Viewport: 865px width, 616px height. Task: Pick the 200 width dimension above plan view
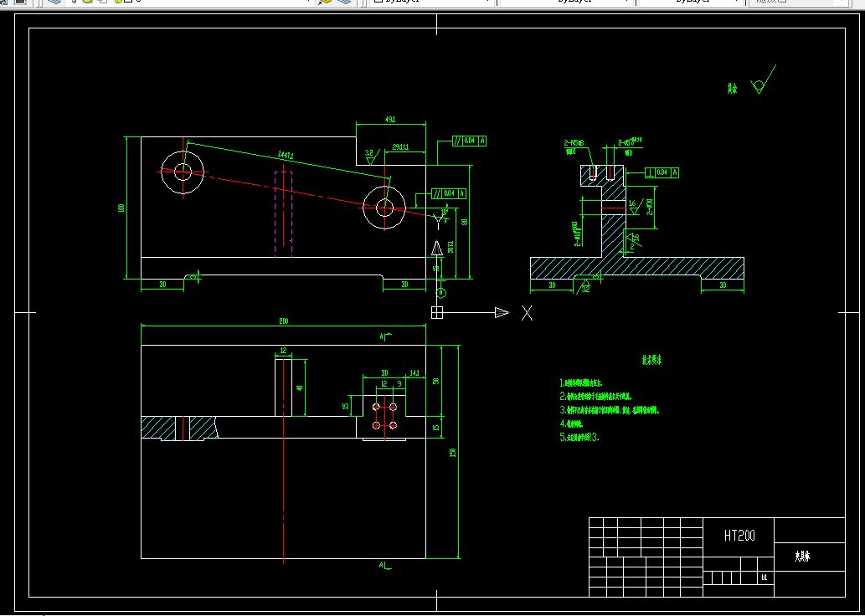(x=284, y=321)
